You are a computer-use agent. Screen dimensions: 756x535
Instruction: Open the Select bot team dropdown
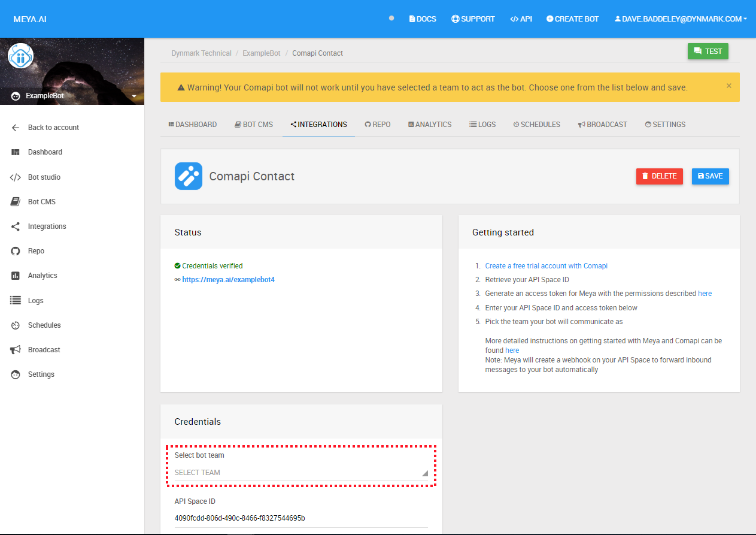click(x=301, y=473)
